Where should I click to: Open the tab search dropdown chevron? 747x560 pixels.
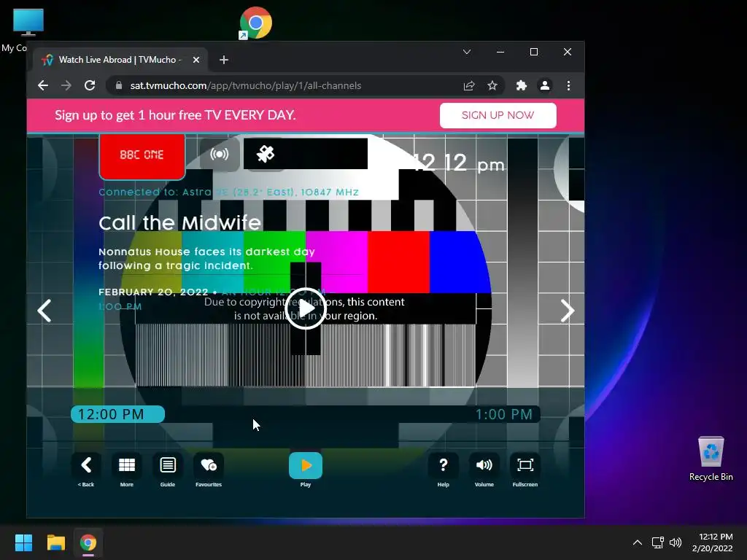tap(467, 52)
